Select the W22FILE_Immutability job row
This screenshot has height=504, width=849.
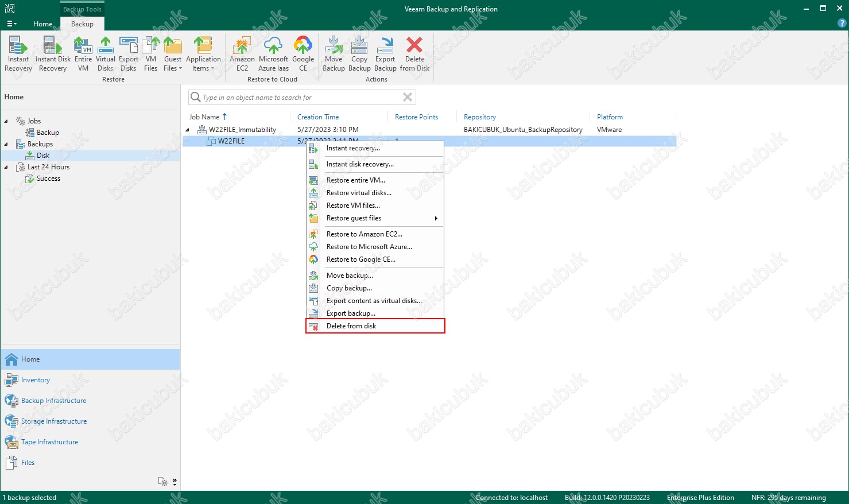point(429,130)
